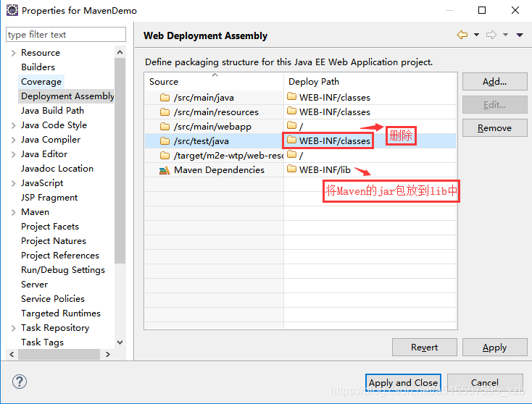Image resolution: width=532 pixels, height=404 pixels.
Task: Open the Project Natures page
Action: [x=54, y=241]
